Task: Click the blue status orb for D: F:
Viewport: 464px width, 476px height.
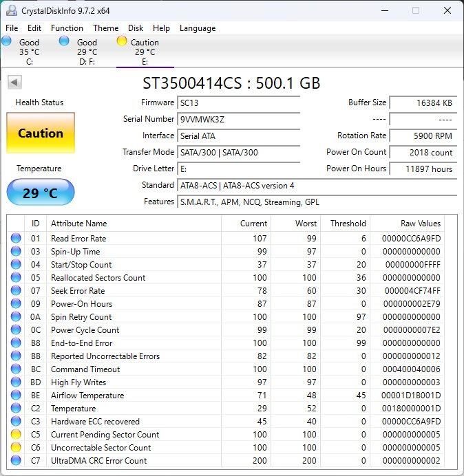Action: coord(64,41)
